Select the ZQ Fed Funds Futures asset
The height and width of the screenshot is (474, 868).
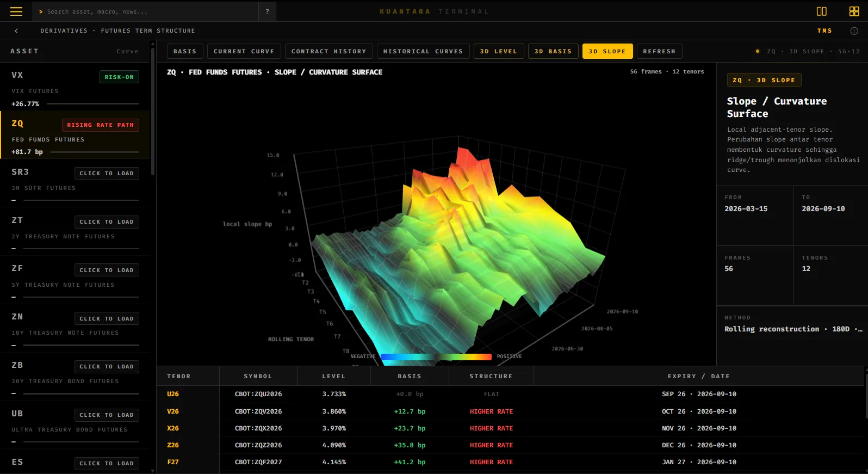(75, 135)
